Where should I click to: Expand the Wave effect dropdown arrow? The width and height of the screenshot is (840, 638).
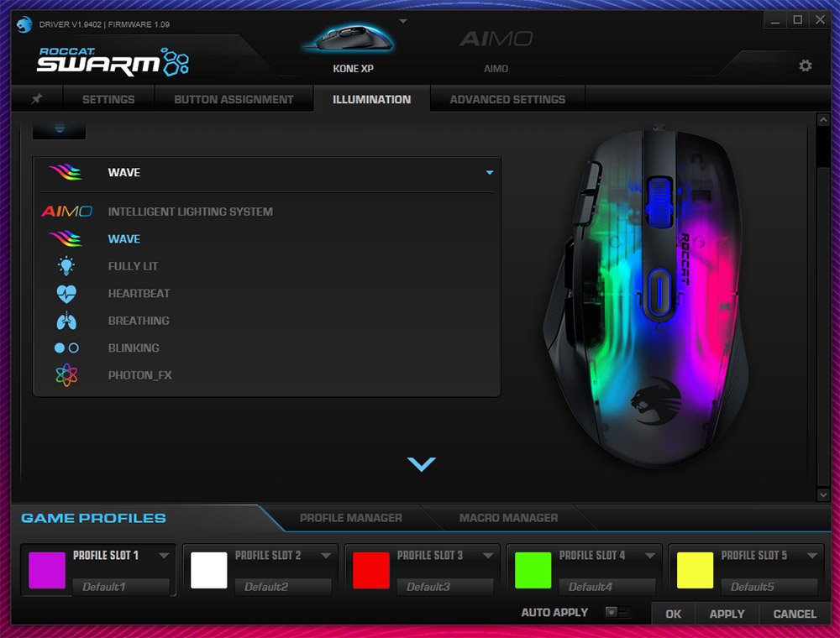(489, 172)
